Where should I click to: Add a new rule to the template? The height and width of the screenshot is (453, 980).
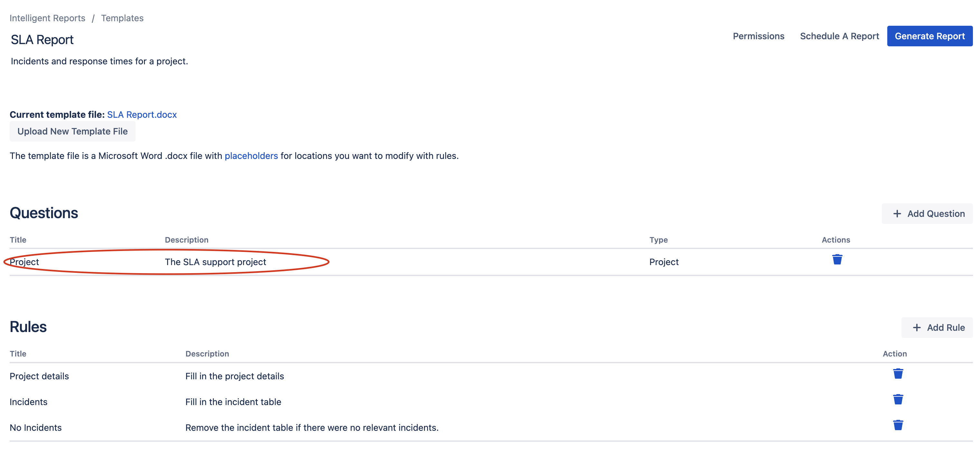click(x=937, y=327)
